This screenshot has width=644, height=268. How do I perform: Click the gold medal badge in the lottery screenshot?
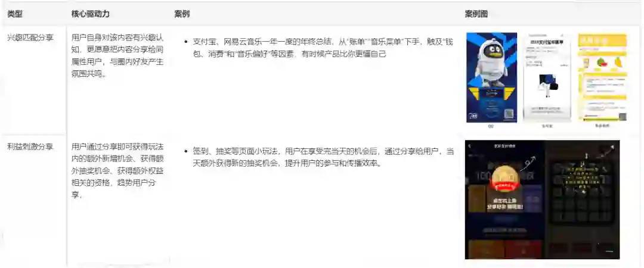coord(506,179)
